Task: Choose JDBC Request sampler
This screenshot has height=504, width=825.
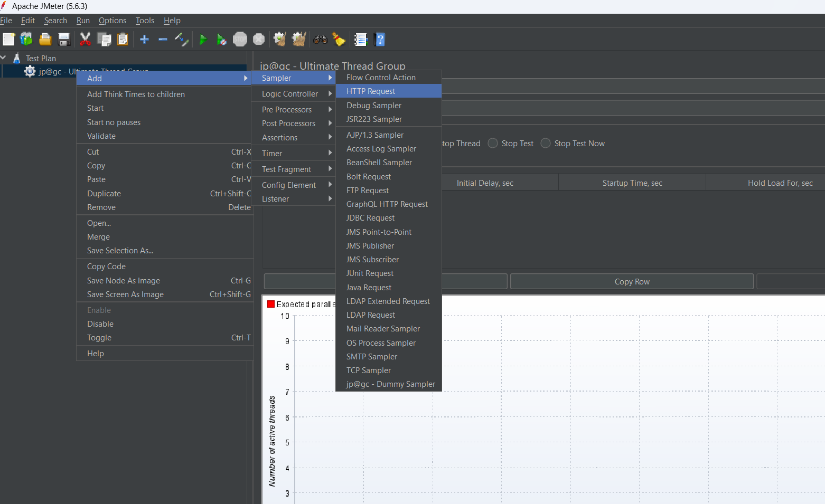Action: 389,217
